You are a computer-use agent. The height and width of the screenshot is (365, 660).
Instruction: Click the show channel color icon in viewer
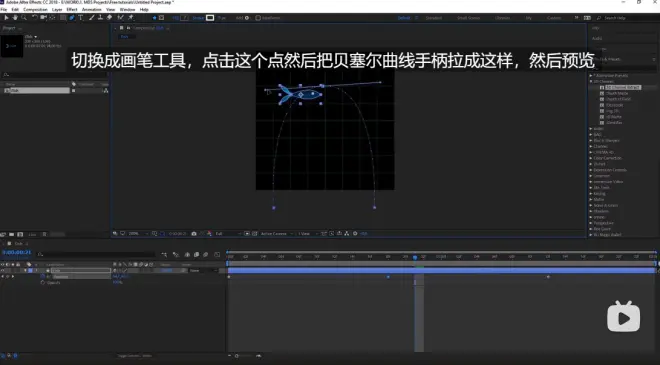[x=210, y=234]
